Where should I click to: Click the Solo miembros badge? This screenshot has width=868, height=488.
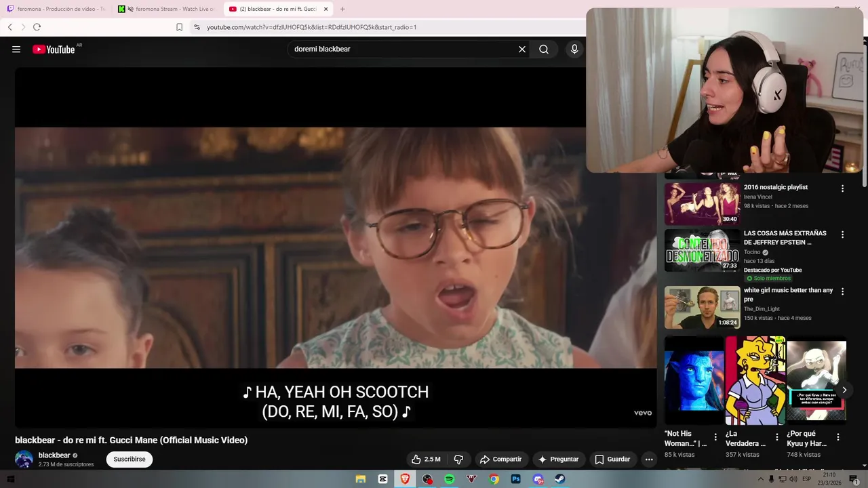[x=768, y=279]
